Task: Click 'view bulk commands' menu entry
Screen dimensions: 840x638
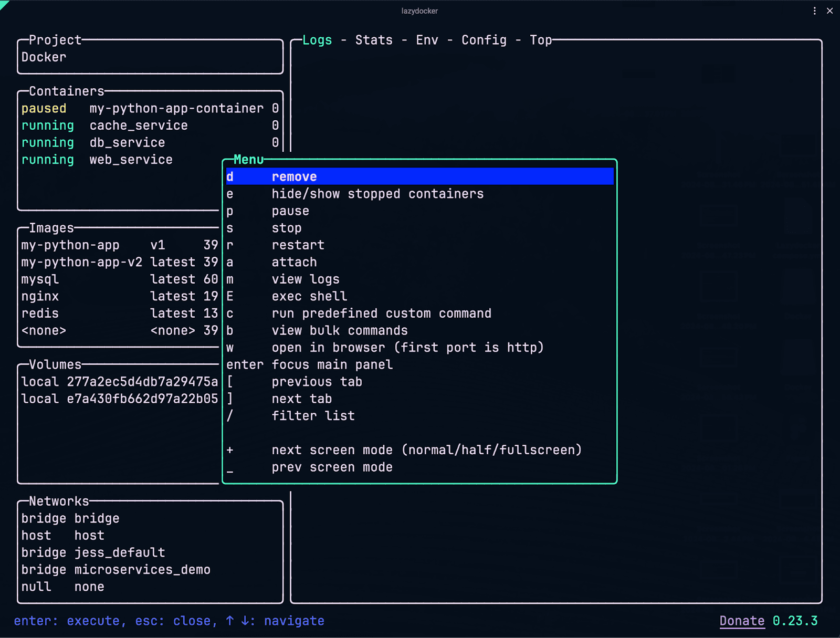Action: point(339,331)
